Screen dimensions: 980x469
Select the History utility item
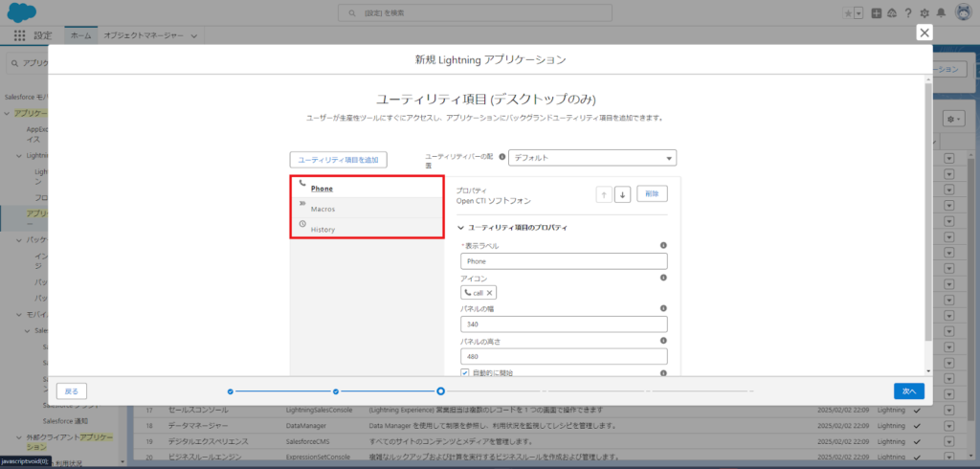click(x=367, y=228)
